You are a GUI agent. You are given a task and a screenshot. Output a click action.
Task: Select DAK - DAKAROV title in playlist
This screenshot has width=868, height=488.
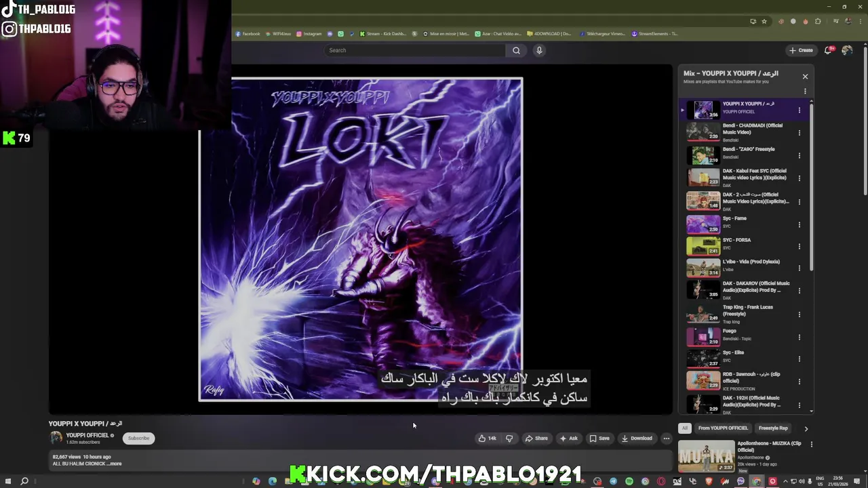coord(756,287)
